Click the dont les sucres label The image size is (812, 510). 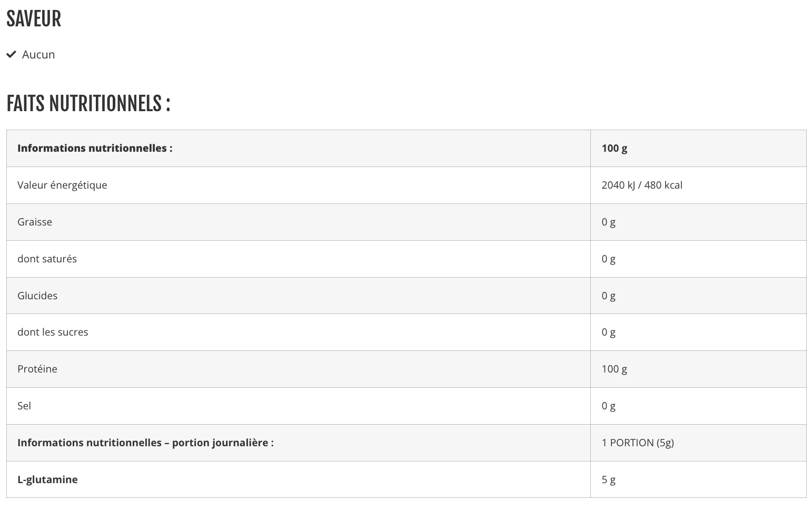(x=53, y=332)
